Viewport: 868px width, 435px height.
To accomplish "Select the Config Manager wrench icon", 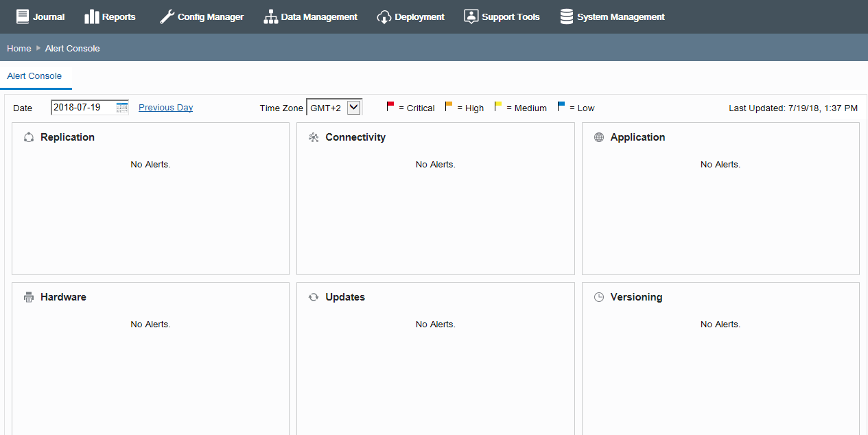I will click(x=167, y=16).
